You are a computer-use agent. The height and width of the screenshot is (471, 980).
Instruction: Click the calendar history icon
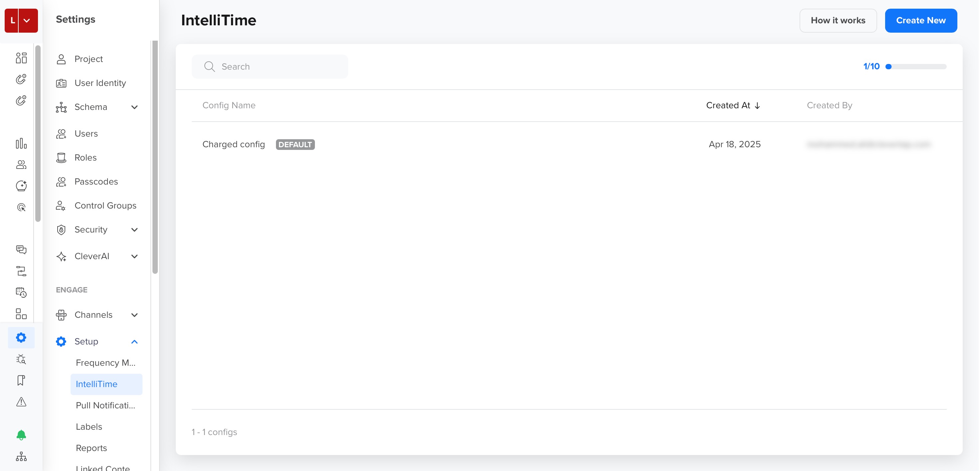pyautogui.click(x=21, y=292)
